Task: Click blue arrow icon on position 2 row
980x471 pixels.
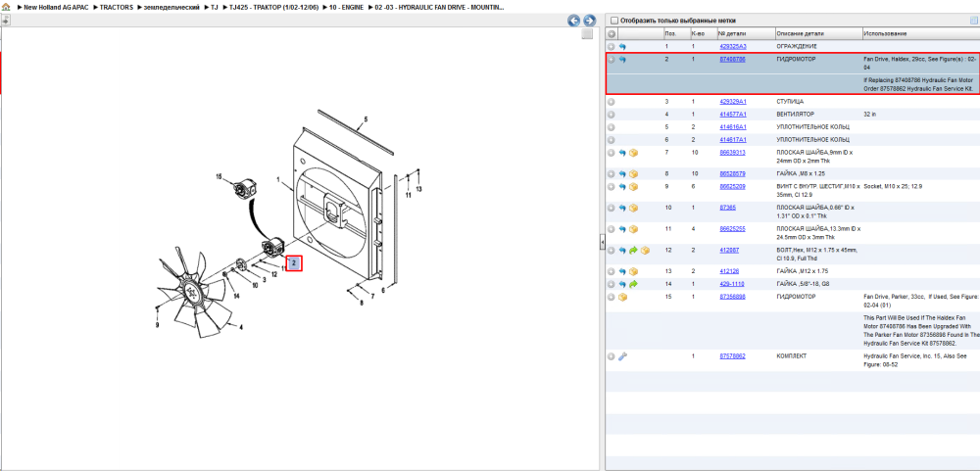Action: [622, 60]
